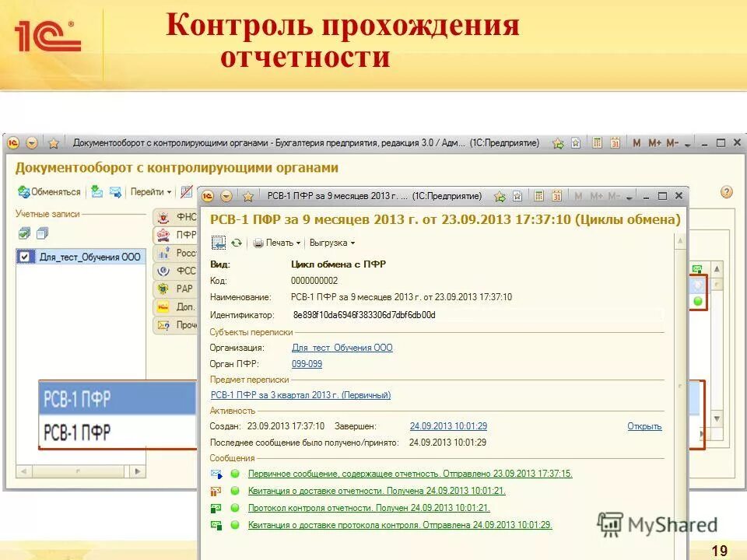Open 1C main menu in РСВ-1 ПФР window
Image resolution: width=747 pixels, height=560 pixels.
point(208,196)
